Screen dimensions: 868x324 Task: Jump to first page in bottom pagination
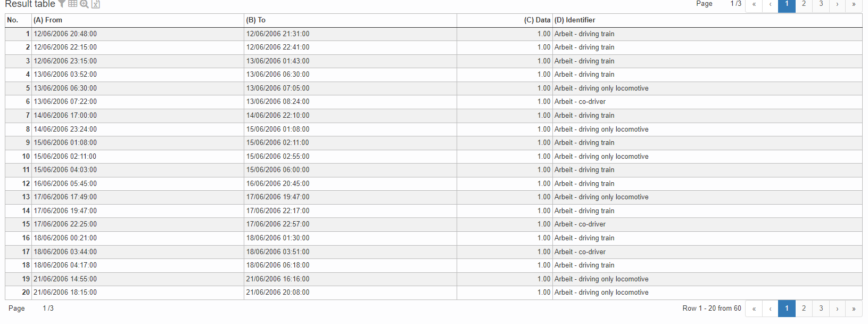click(754, 309)
